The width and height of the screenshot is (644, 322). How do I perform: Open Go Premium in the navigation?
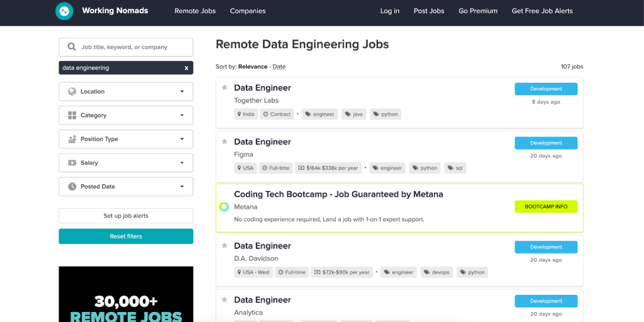(478, 11)
